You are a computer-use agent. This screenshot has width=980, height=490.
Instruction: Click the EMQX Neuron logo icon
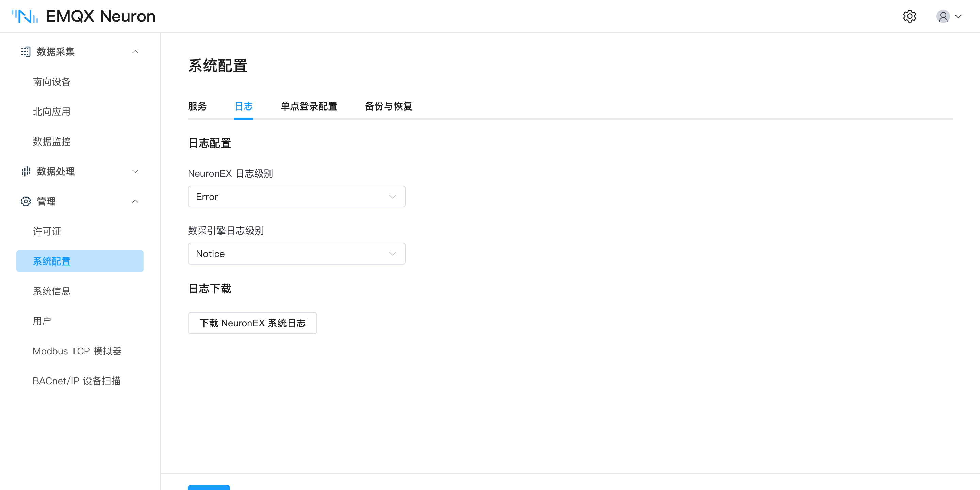pos(25,16)
